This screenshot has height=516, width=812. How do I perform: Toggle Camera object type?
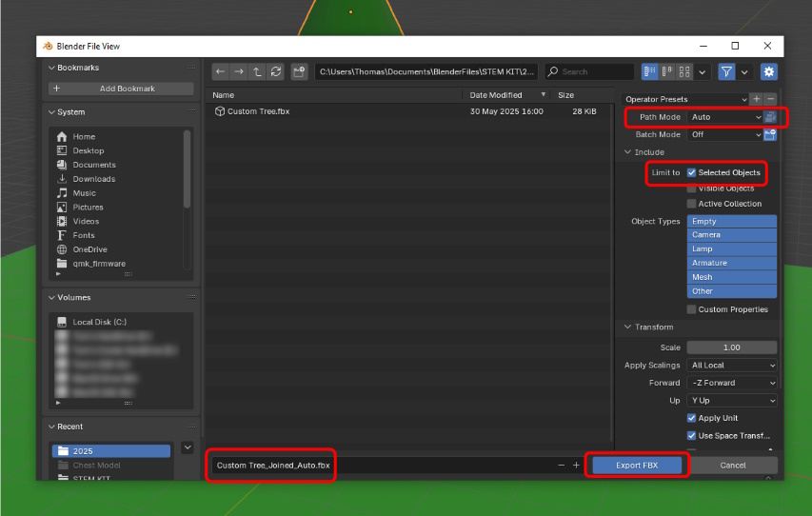tap(732, 235)
